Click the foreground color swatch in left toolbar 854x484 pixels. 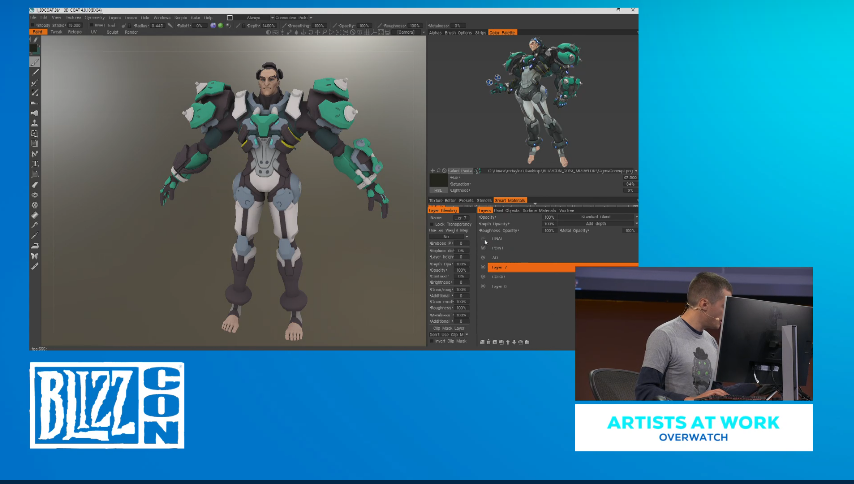34,49
